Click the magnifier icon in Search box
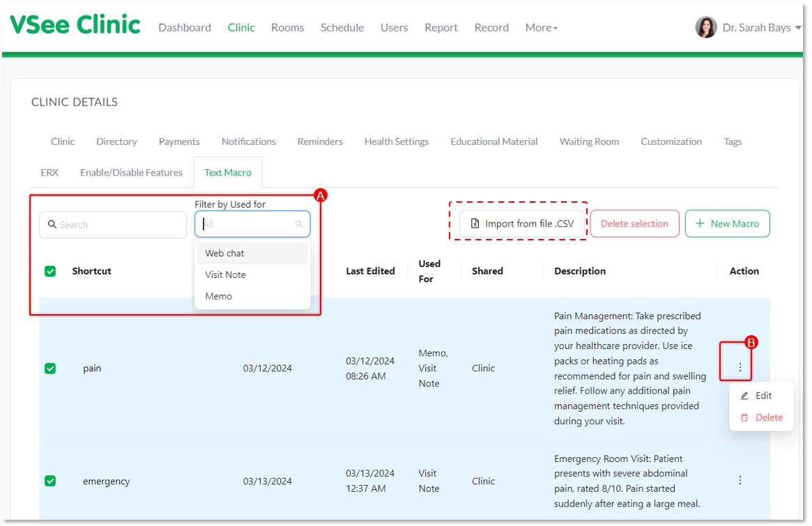 [52, 225]
